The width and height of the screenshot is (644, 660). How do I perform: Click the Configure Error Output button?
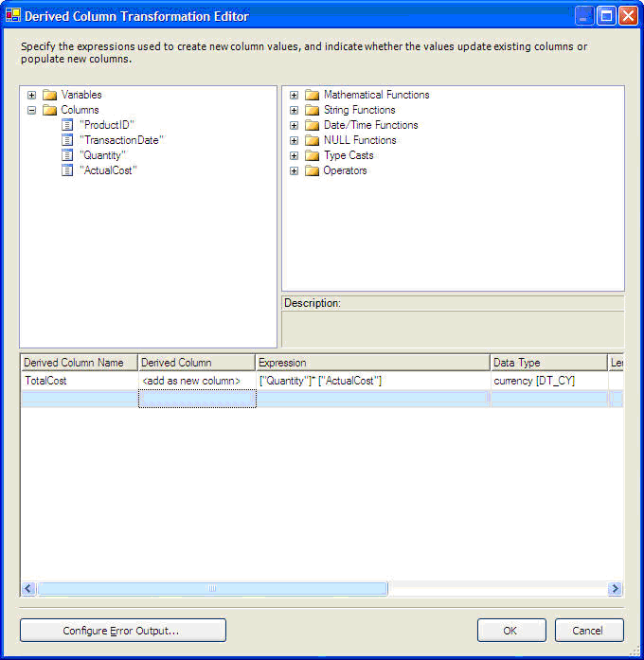tap(123, 631)
